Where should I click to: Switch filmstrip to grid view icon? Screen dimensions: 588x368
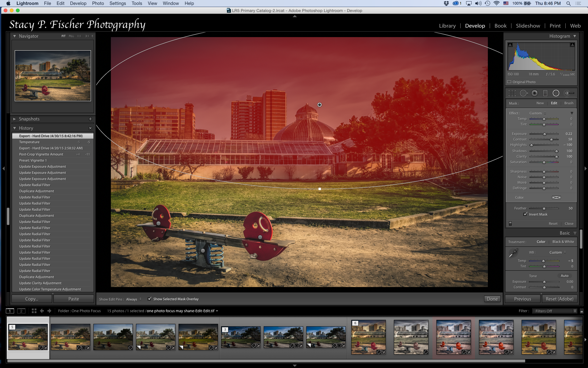34,311
